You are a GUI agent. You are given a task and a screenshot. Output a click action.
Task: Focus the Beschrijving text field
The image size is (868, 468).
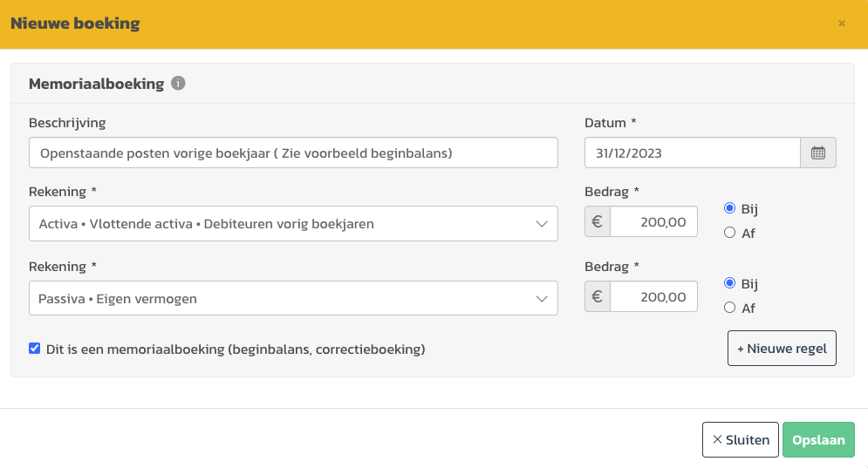293,153
